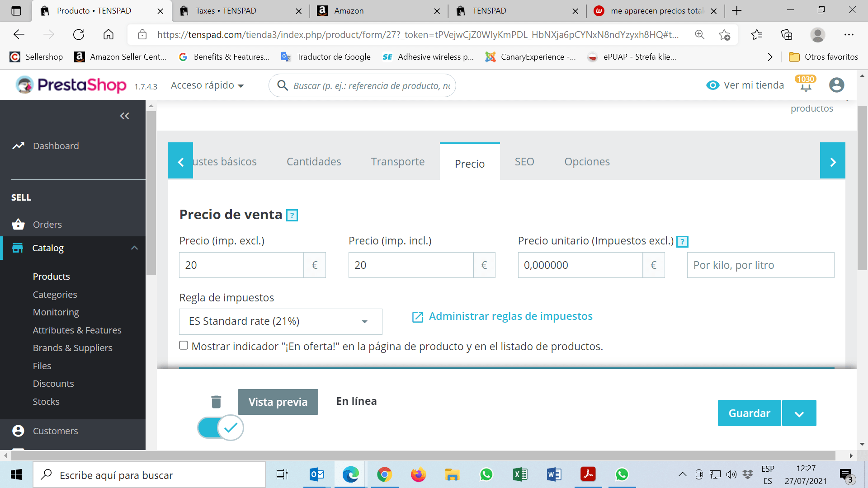This screenshot has width=868, height=488.
Task: Collapse the PrestaShop sidebar menu
Action: point(125,116)
